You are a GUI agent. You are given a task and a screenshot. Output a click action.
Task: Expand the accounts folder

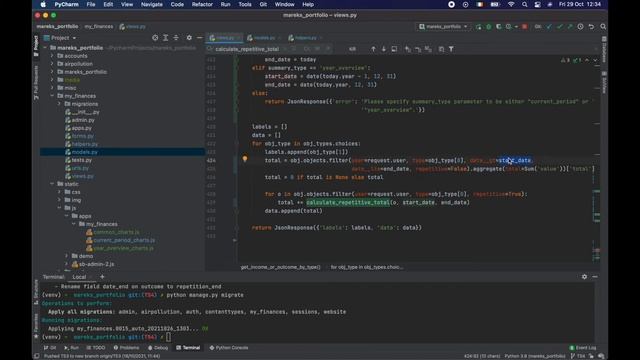pyautogui.click(x=52, y=56)
